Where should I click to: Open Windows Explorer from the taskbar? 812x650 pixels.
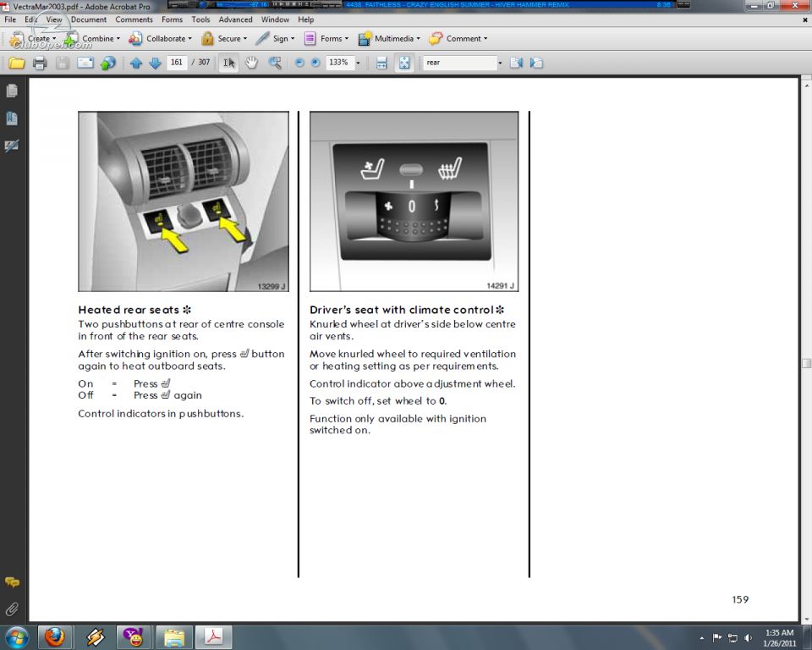174,637
